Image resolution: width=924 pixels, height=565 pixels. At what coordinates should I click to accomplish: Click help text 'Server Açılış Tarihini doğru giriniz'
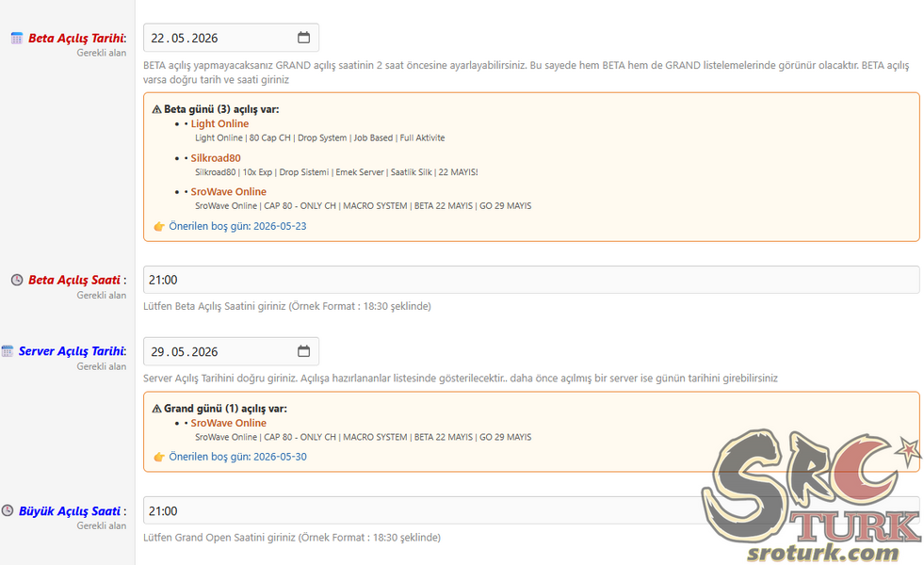tap(461, 379)
